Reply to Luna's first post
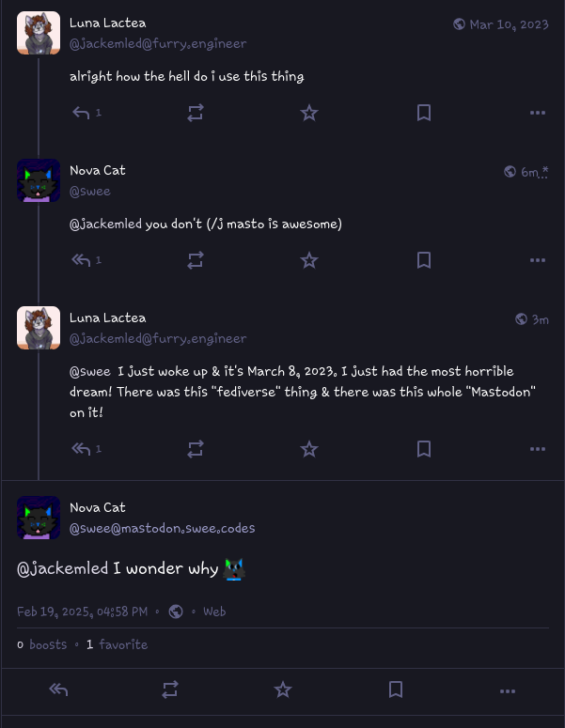565x728 pixels. [x=82, y=113]
